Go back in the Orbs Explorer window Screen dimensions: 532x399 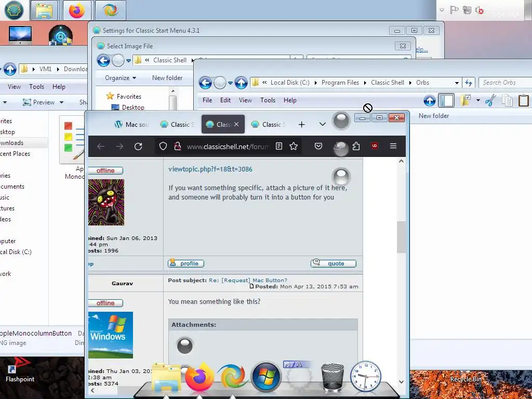(x=205, y=83)
